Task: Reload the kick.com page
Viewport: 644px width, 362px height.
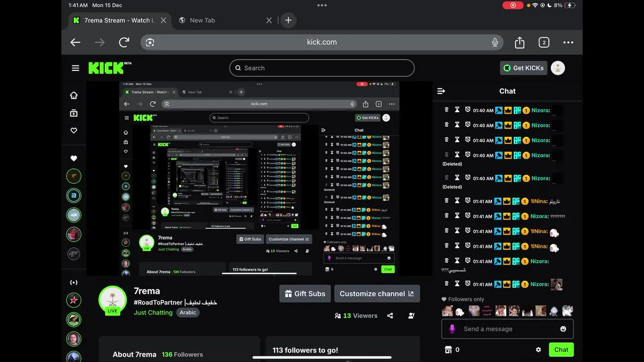Action: click(124, 42)
